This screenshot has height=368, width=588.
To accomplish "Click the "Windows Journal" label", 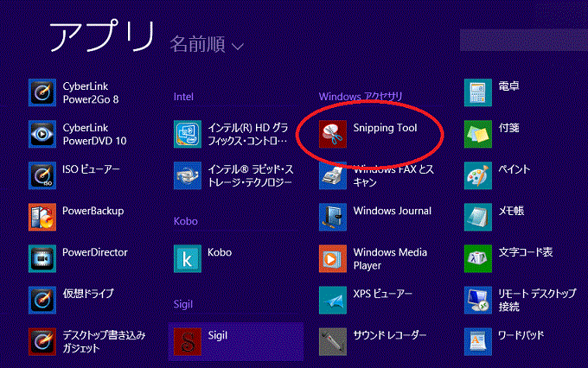I will (x=393, y=211).
